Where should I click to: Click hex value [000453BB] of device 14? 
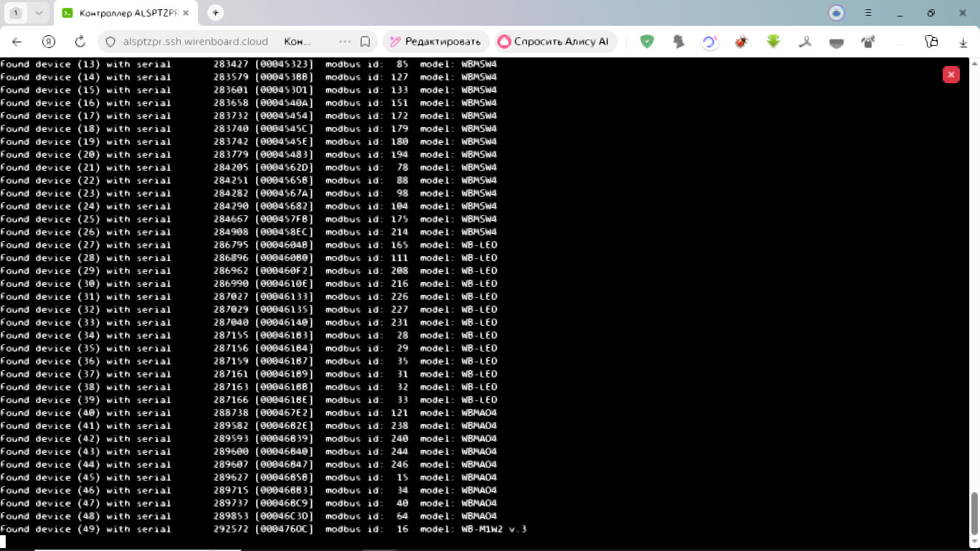pos(284,77)
